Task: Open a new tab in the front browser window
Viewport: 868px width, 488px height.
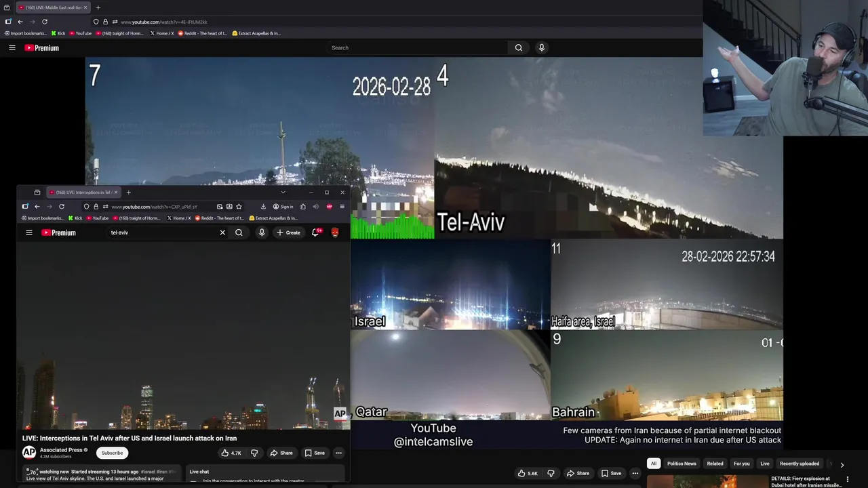Action: tap(128, 192)
